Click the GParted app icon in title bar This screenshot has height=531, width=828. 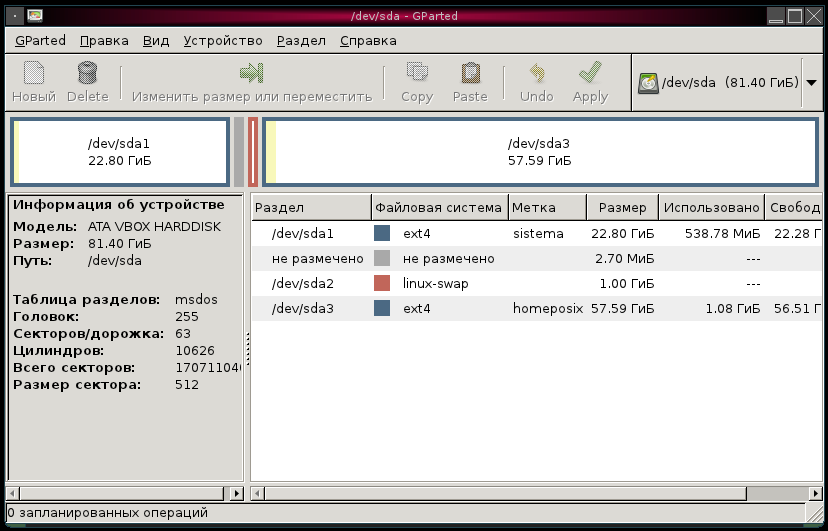pos(35,16)
